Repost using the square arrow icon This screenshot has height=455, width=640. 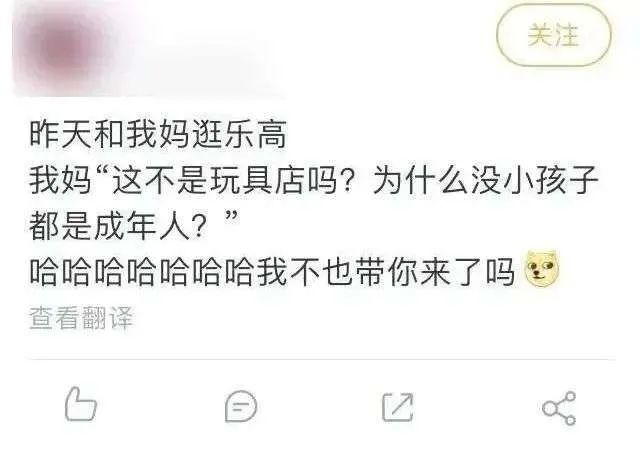398,407
